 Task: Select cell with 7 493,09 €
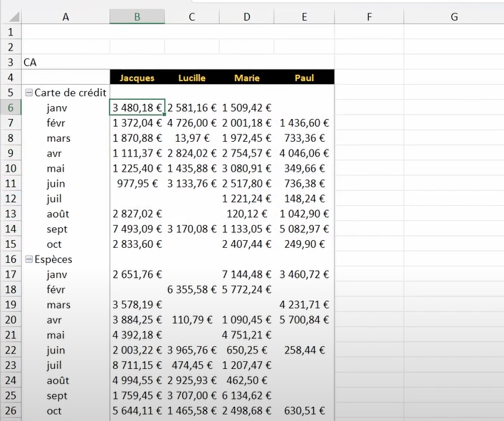tap(137, 229)
